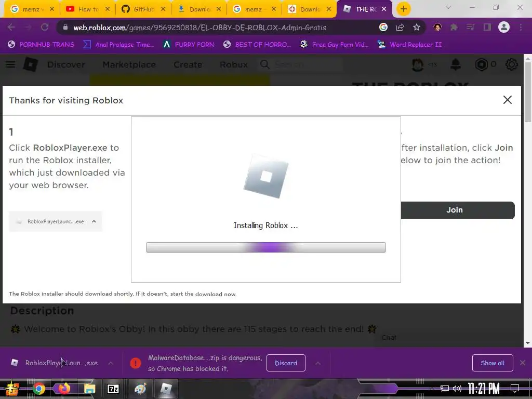Click the Roblox user avatar icon
The image size is (532, 399).
click(x=418, y=64)
